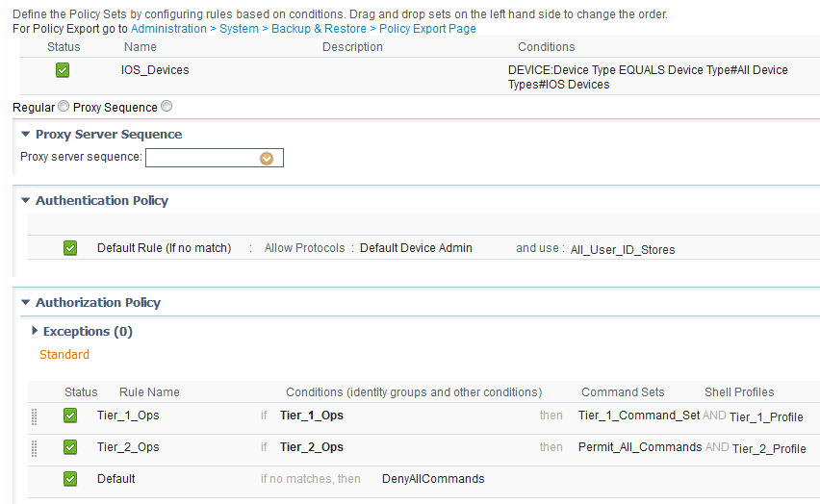Collapse the Authentication Policy section
820x504 pixels.
(x=25, y=201)
